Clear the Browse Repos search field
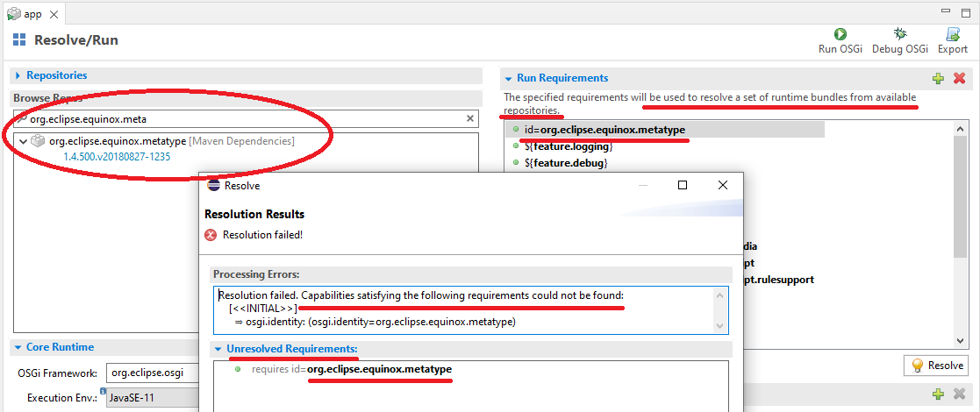Viewport: 980px width, 412px height. 470,118
